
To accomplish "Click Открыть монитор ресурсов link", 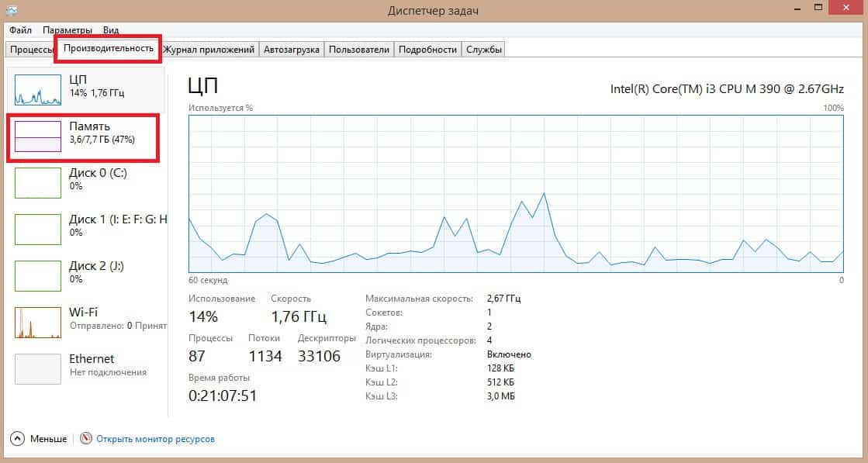I will (155, 439).
